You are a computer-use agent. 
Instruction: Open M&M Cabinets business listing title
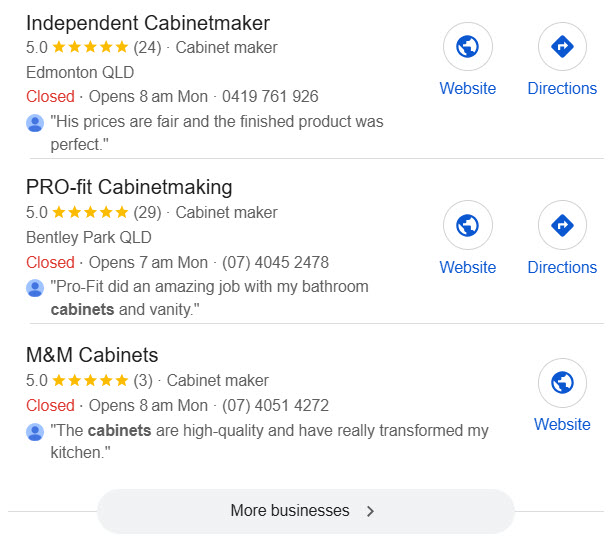pos(92,355)
